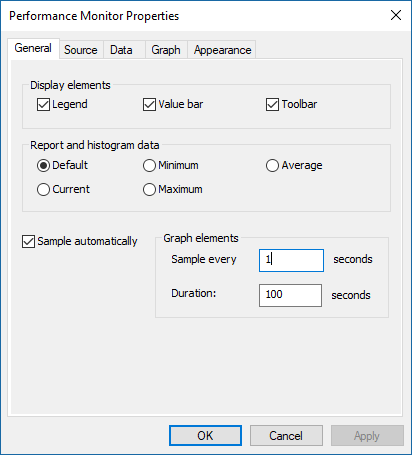This screenshot has width=412, height=455.
Task: Pick the Current radio option
Action: click(43, 189)
